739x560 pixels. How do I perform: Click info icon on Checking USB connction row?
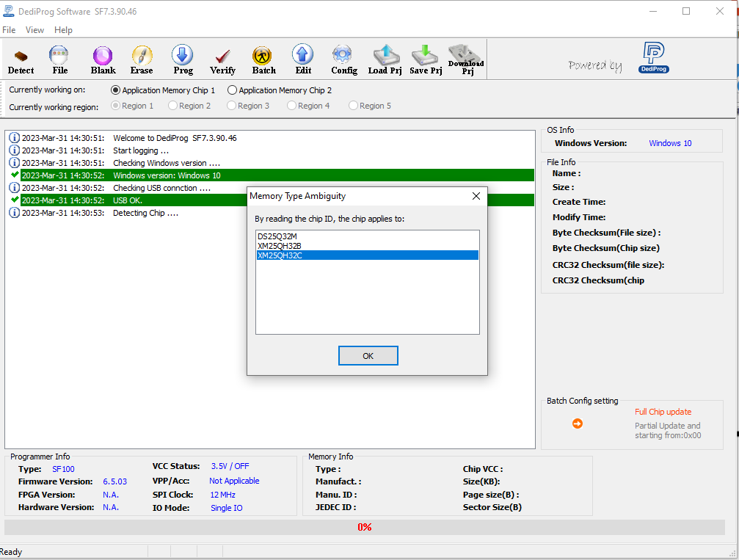pyautogui.click(x=15, y=188)
